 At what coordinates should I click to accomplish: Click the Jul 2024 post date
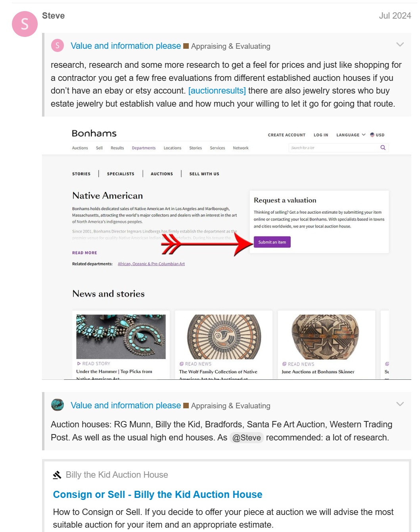click(x=395, y=15)
